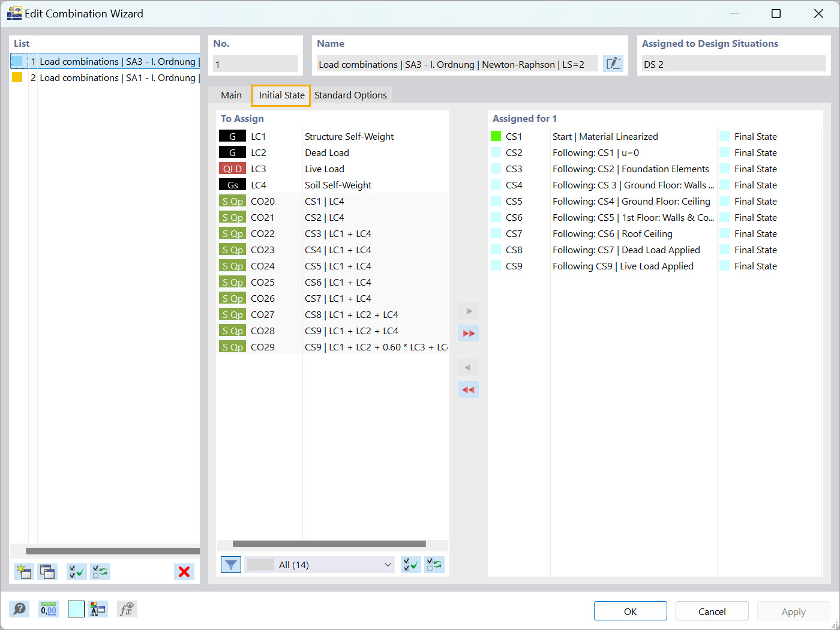Remove all assigned states with double-left arrows
The image size is (840, 630).
(468, 389)
